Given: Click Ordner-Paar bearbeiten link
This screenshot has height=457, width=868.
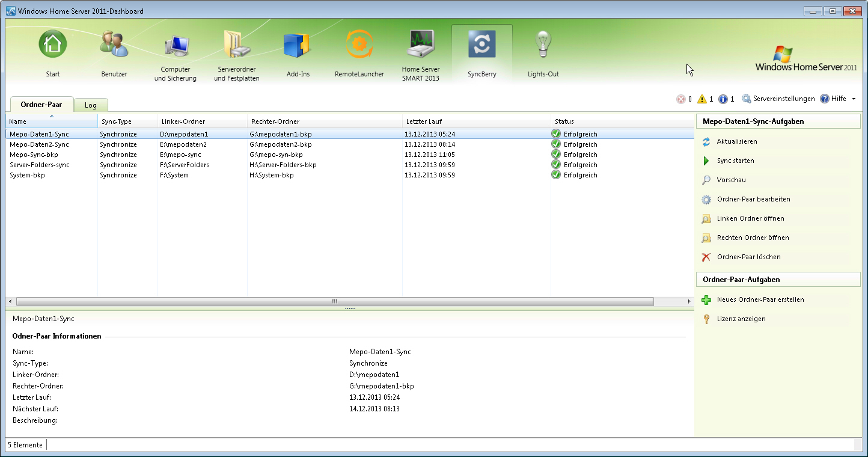Looking at the screenshot, I should click(x=753, y=200).
